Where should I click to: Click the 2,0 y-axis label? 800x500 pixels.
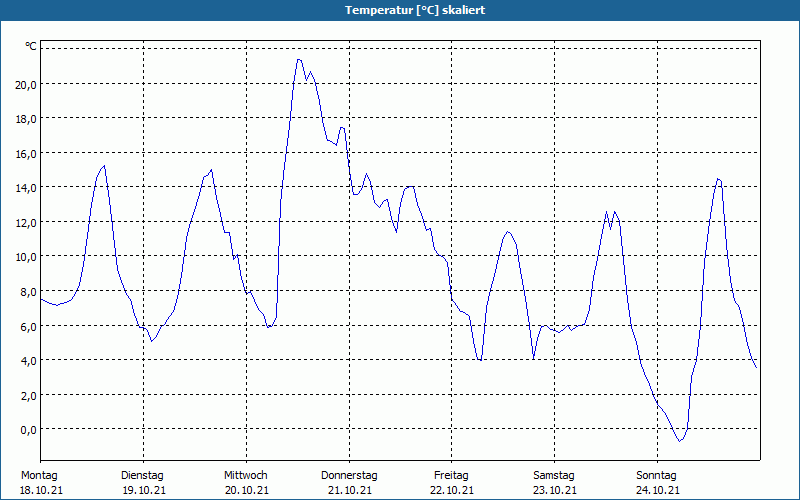click(x=28, y=395)
